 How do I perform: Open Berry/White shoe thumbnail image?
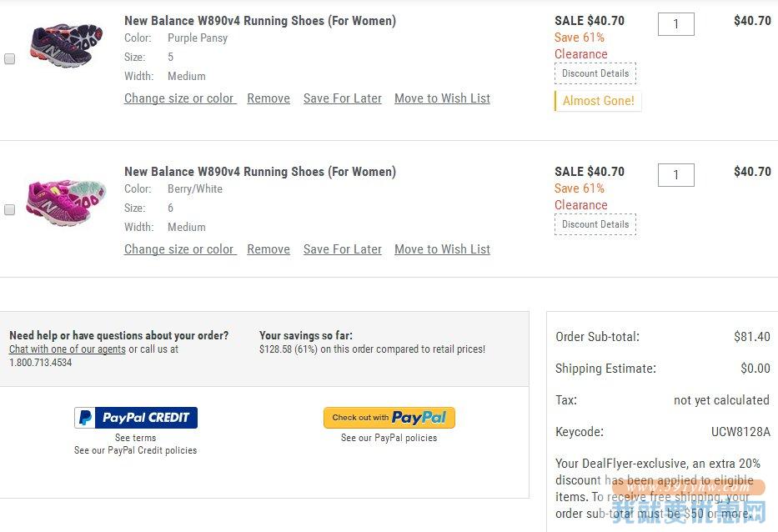click(x=67, y=202)
